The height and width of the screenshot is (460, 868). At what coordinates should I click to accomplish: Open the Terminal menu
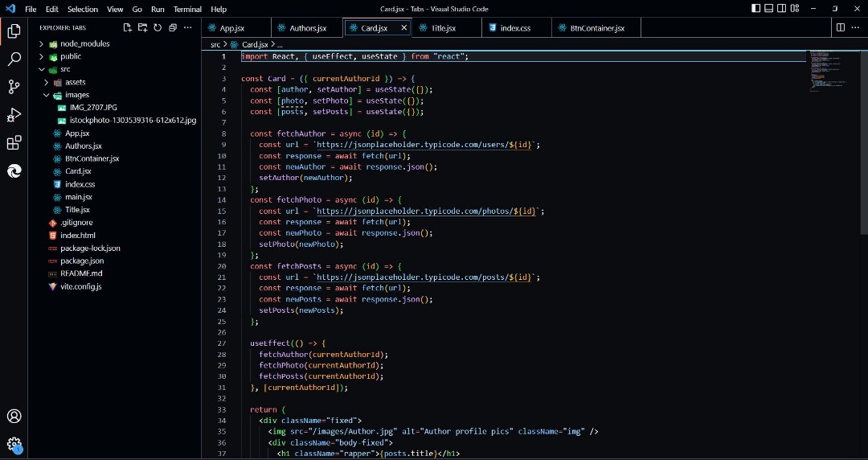click(x=187, y=10)
